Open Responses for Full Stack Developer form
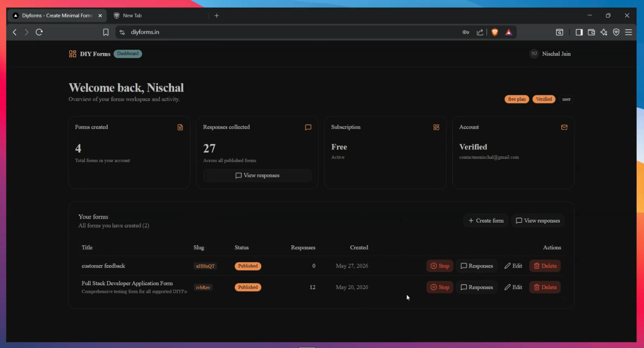The image size is (644, 348). [x=477, y=287]
